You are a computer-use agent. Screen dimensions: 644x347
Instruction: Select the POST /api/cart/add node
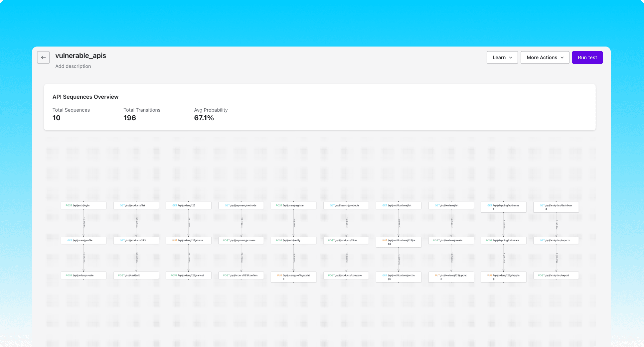136,275
